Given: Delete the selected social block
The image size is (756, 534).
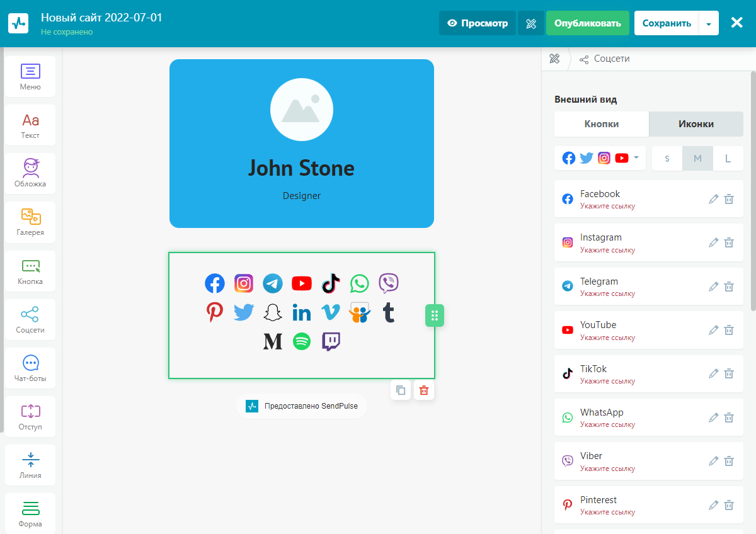Looking at the screenshot, I should 424,390.
